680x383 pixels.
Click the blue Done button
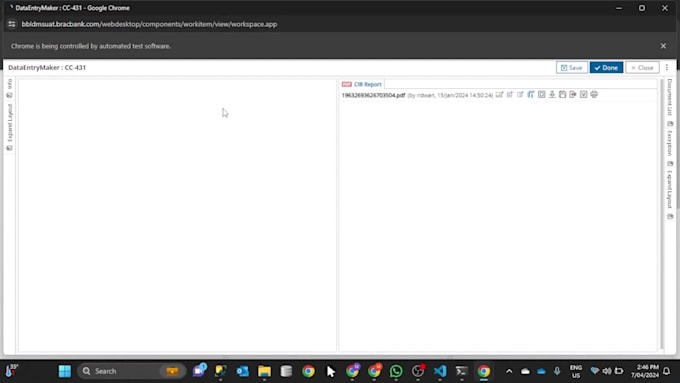coord(606,68)
